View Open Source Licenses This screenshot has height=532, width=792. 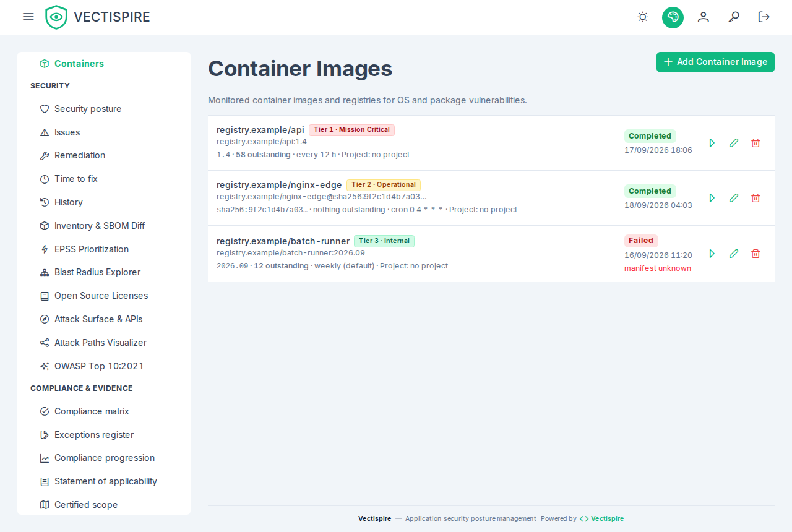tap(104, 296)
